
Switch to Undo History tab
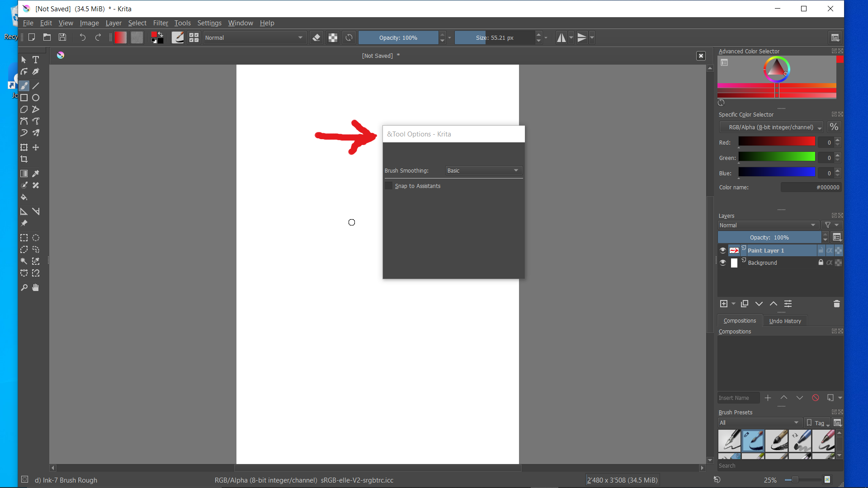785,321
